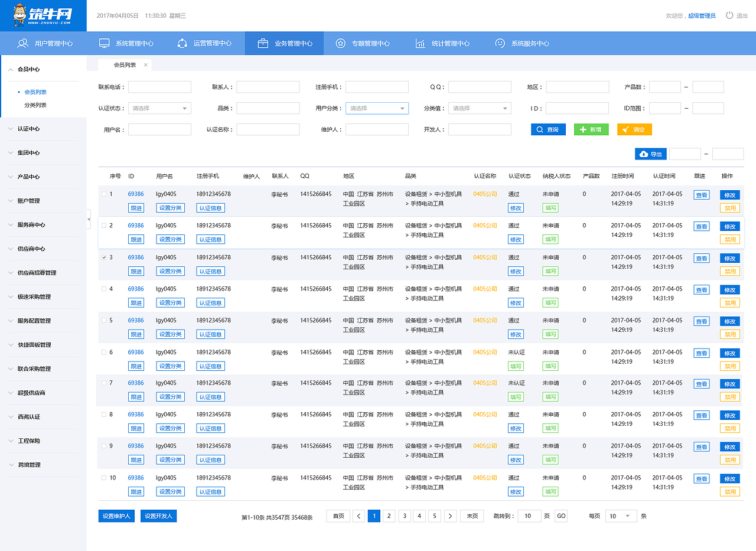Click 禁用 button in row 2
Screen dimensions: 756x551
pos(730,240)
